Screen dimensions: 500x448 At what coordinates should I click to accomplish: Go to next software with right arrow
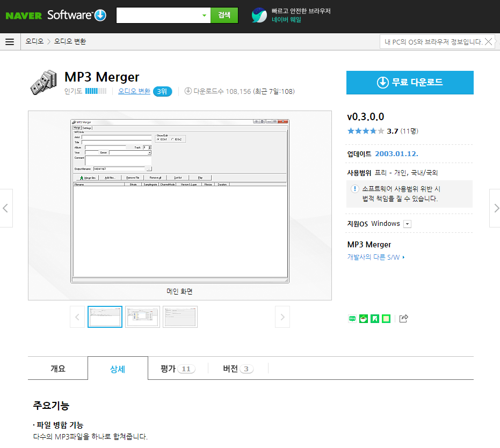(495, 208)
